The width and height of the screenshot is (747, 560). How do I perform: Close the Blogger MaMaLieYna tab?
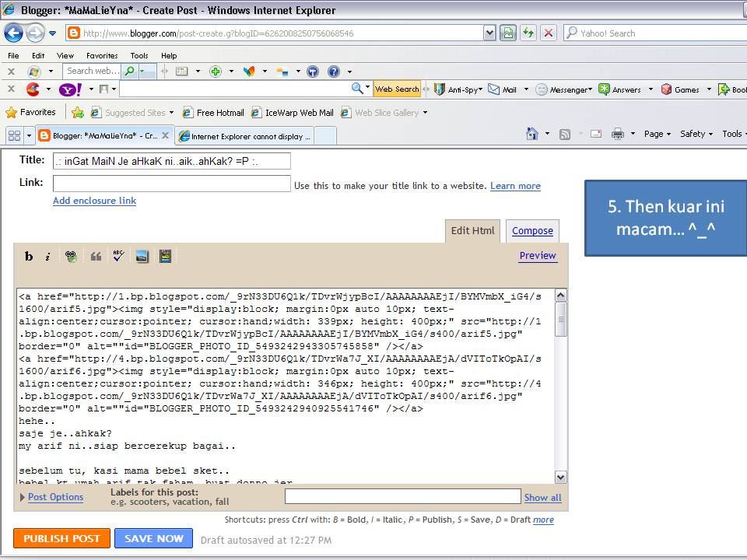click(165, 135)
